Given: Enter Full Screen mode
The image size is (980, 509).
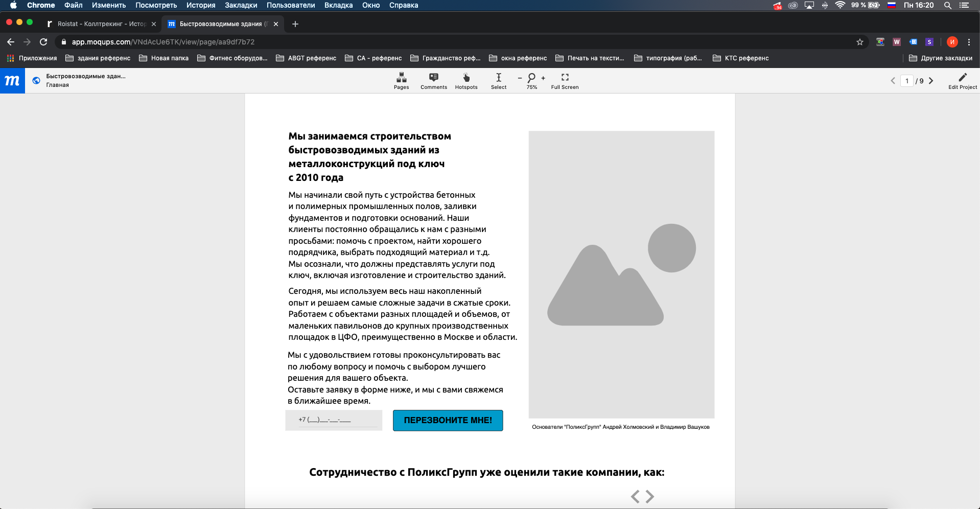Looking at the screenshot, I should (x=565, y=81).
